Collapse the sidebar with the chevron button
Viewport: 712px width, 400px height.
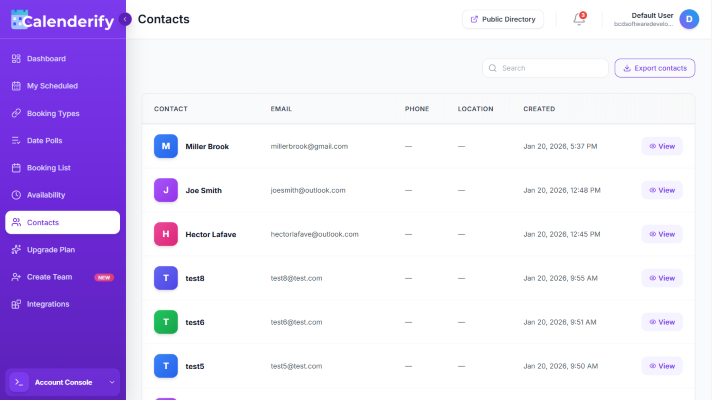point(125,19)
